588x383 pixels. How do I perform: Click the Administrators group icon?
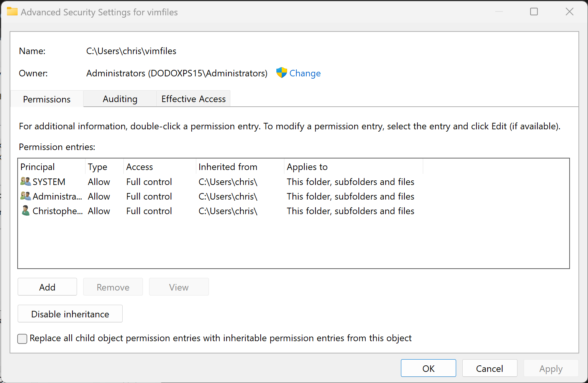point(25,196)
